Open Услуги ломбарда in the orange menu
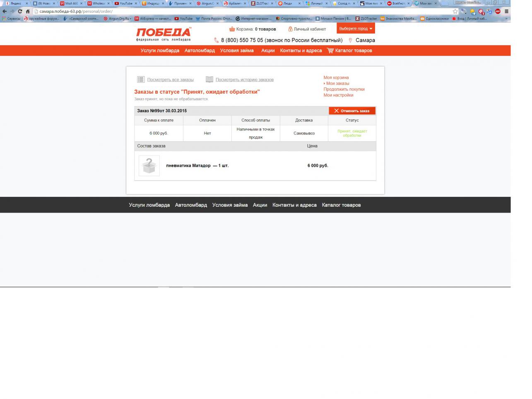The width and height of the screenshot is (532, 399). pyautogui.click(x=160, y=51)
